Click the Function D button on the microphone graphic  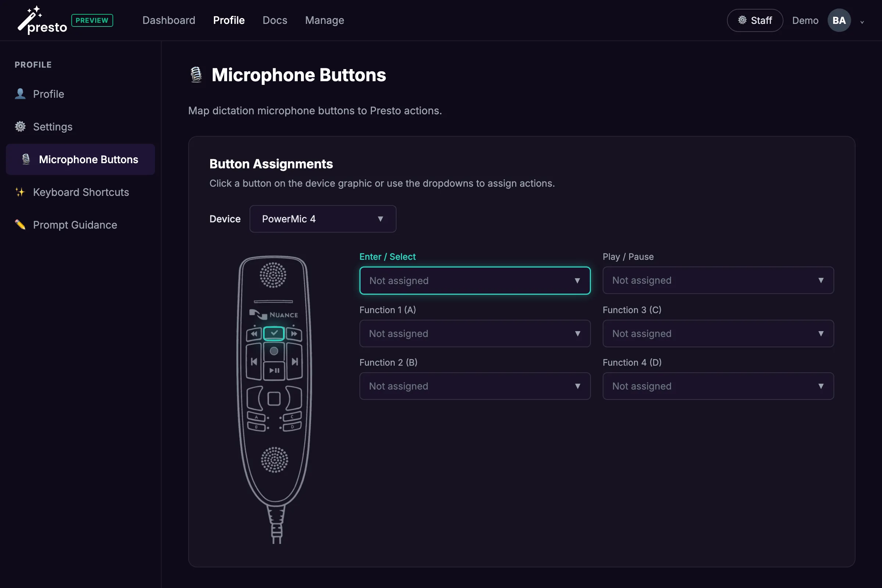pyautogui.click(x=293, y=427)
